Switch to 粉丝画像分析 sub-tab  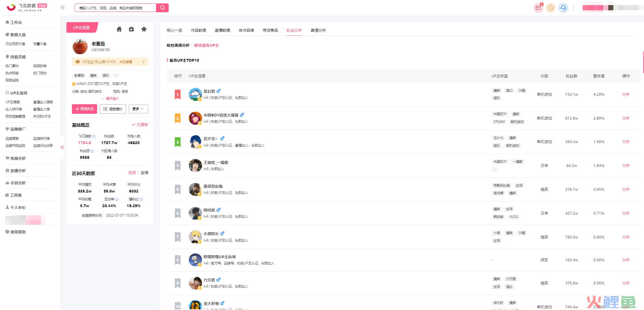coord(178,45)
